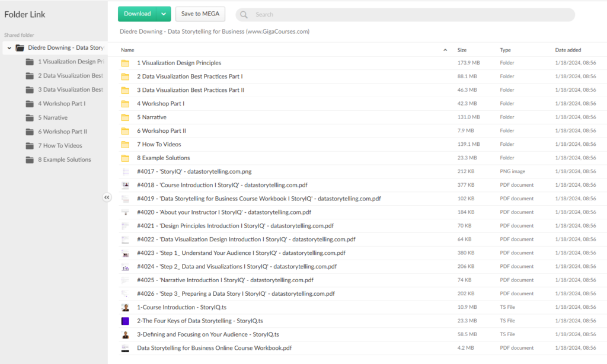Screen dimensions: 607x364
Task: Sort by Date added column header
Action: [568, 50]
